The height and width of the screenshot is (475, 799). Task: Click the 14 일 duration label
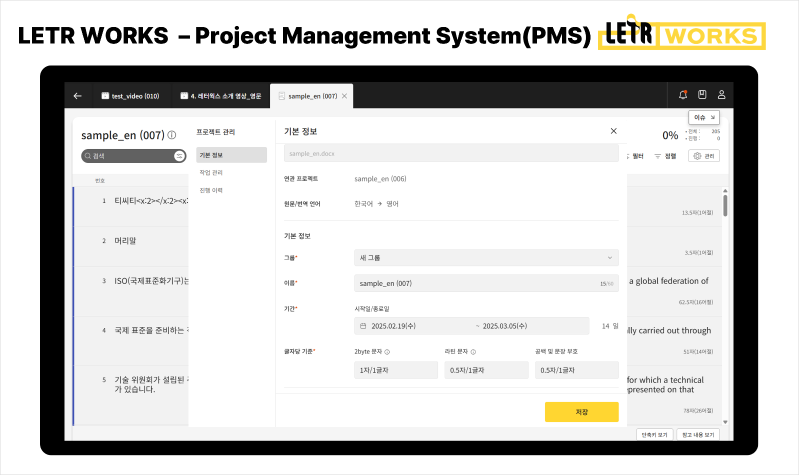pos(610,326)
